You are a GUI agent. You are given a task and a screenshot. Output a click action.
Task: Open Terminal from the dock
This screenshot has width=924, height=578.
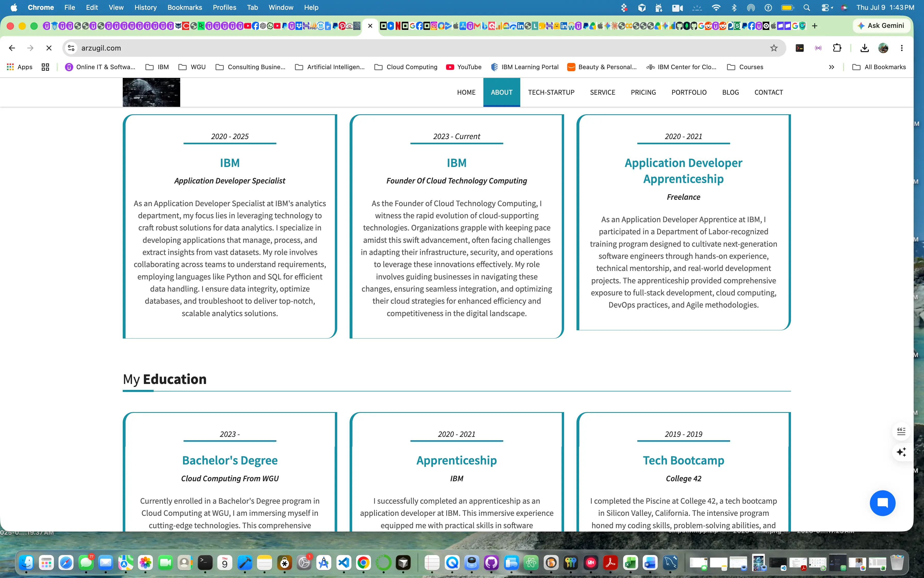(x=205, y=562)
